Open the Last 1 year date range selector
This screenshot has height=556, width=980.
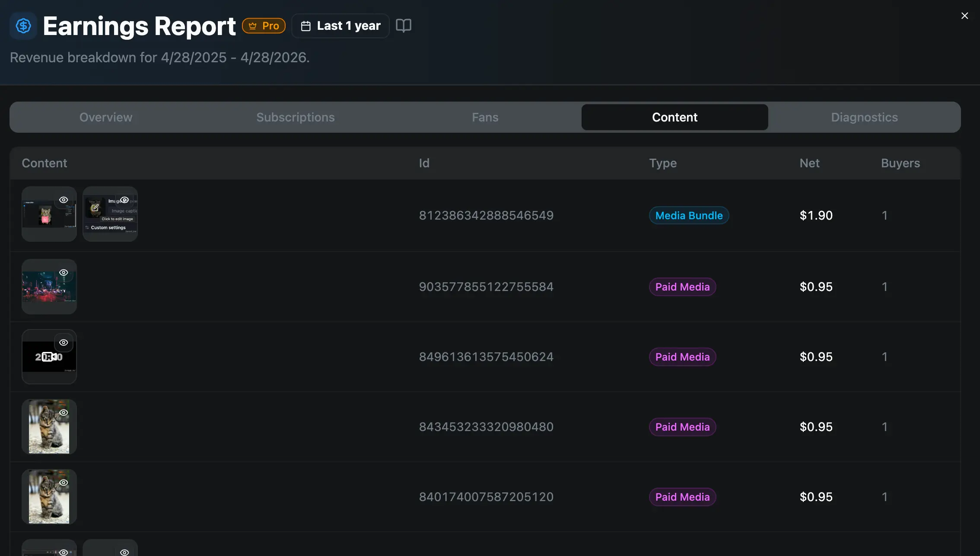[x=340, y=26]
